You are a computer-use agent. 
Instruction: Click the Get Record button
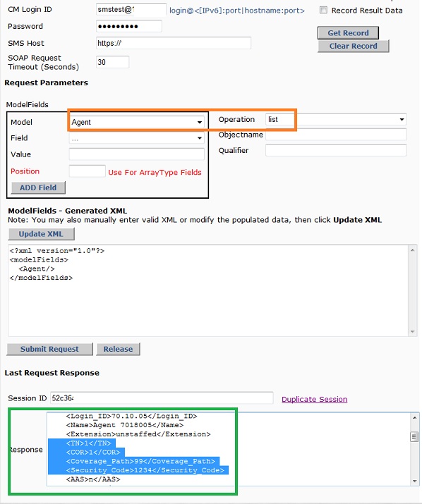click(348, 33)
